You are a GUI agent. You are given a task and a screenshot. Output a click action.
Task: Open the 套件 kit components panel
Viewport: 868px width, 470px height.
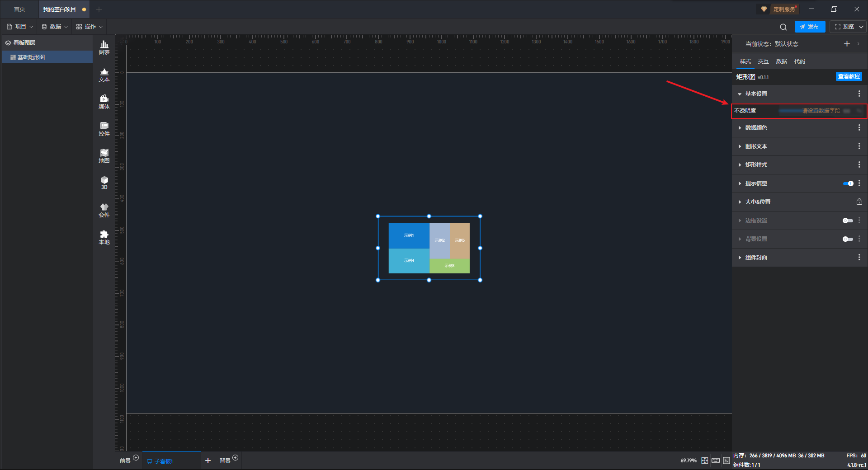pyautogui.click(x=104, y=210)
